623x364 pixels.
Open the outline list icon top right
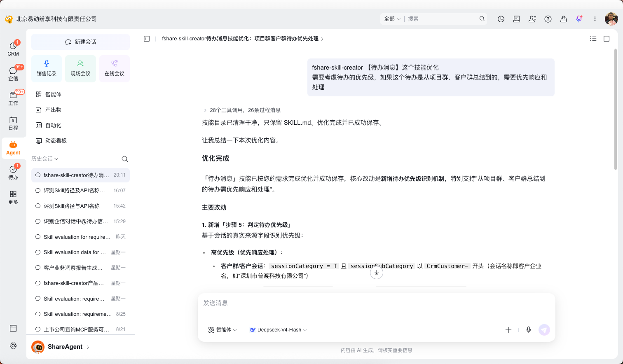tap(593, 39)
